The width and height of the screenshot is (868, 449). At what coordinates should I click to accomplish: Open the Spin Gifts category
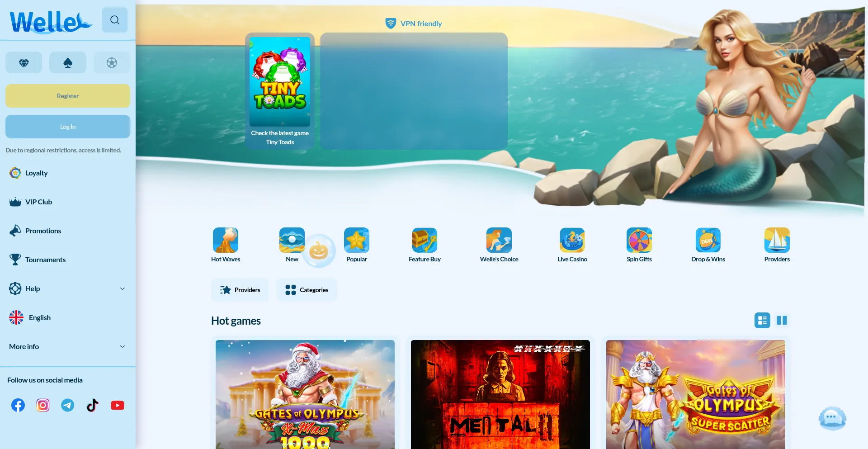[x=639, y=245]
